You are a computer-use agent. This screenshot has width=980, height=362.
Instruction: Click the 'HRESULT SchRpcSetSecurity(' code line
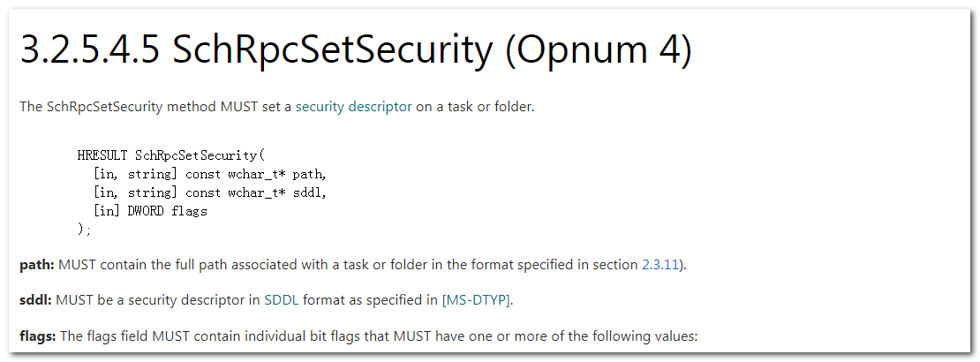click(171, 155)
